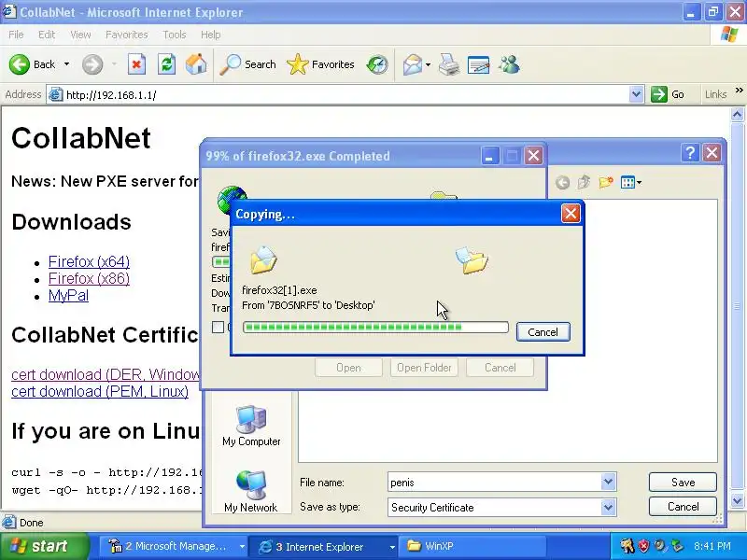Select My Computer in Save dialog sidebar
The width and height of the screenshot is (747, 560).
[251, 427]
